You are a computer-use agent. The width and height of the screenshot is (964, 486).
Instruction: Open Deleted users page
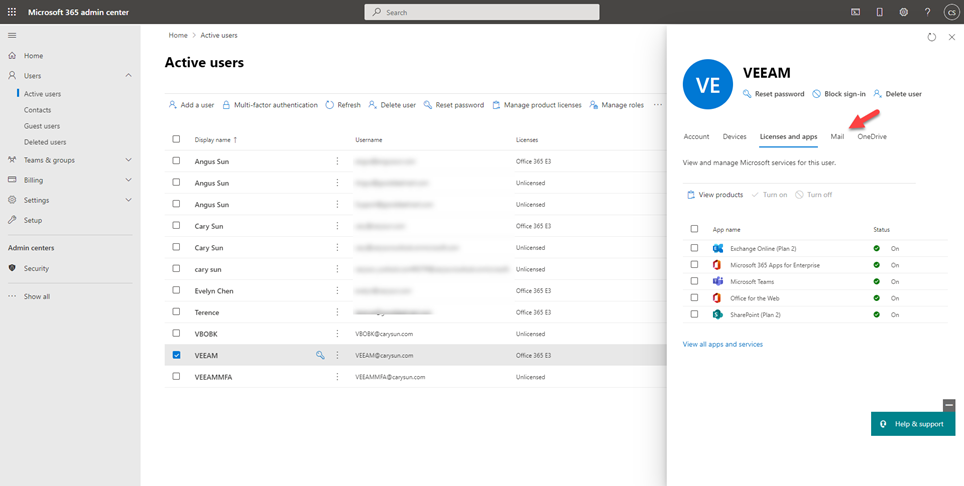pyautogui.click(x=45, y=142)
